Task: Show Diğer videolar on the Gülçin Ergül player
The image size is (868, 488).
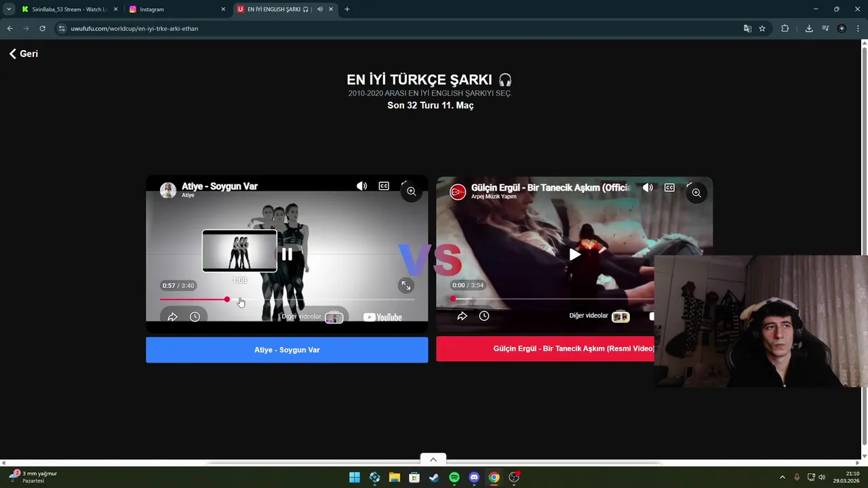Action: (599, 316)
